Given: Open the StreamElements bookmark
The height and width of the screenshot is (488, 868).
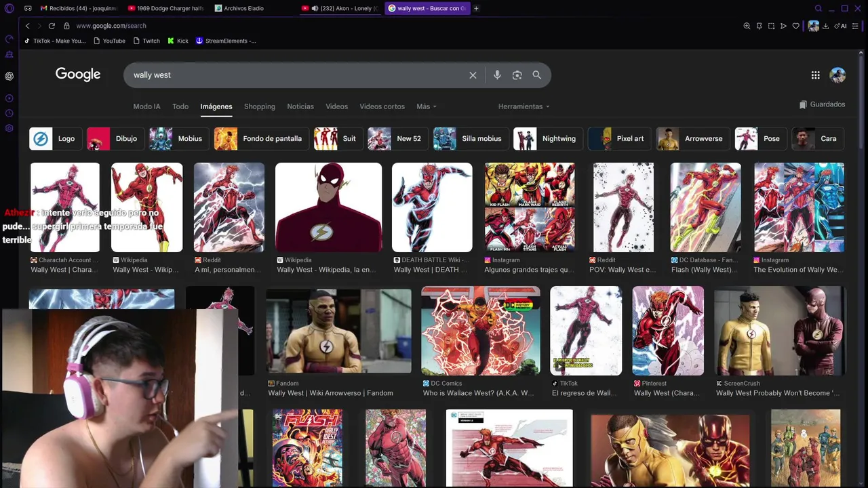Looking at the screenshot, I should pyautogui.click(x=226, y=41).
